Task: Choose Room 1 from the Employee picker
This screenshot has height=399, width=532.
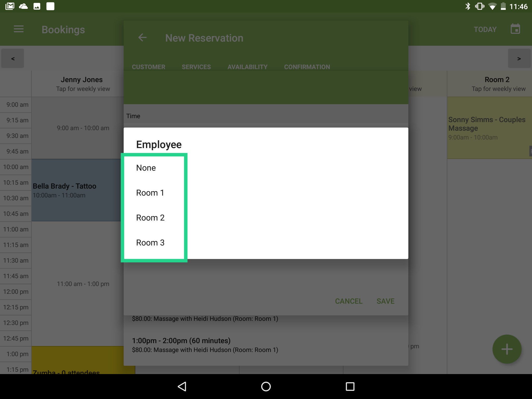Action: coord(150,192)
